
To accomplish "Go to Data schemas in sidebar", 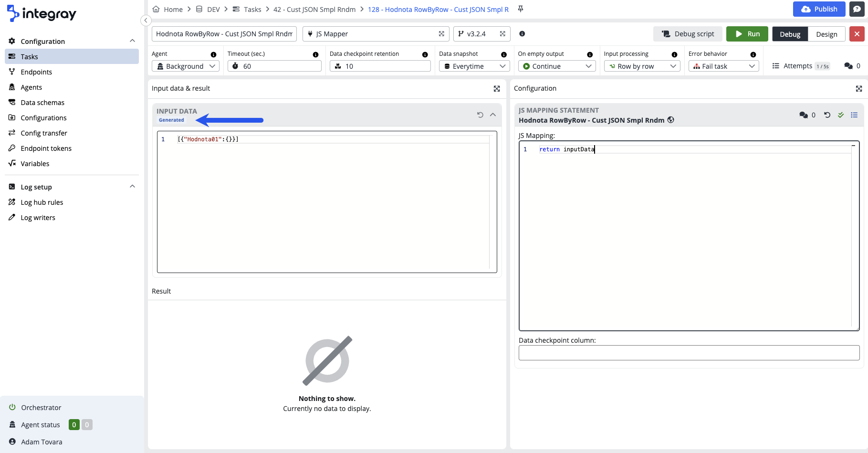I will [42, 103].
